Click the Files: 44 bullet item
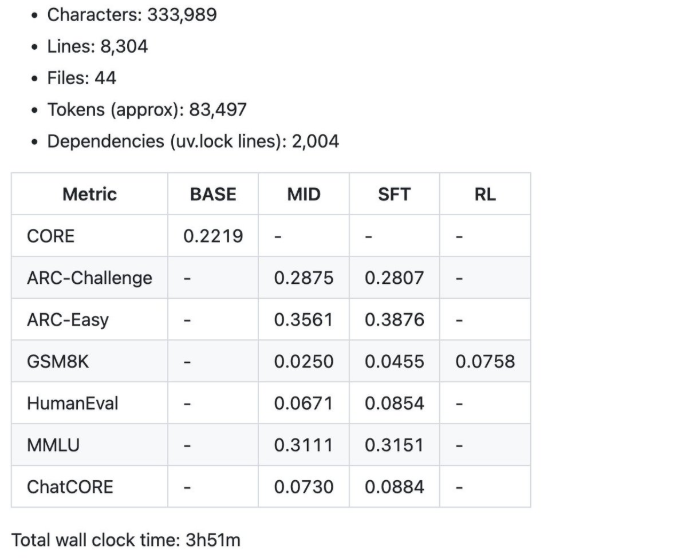Image resolution: width=688 pixels, height=558 pixels. click(x=82, y=78)
